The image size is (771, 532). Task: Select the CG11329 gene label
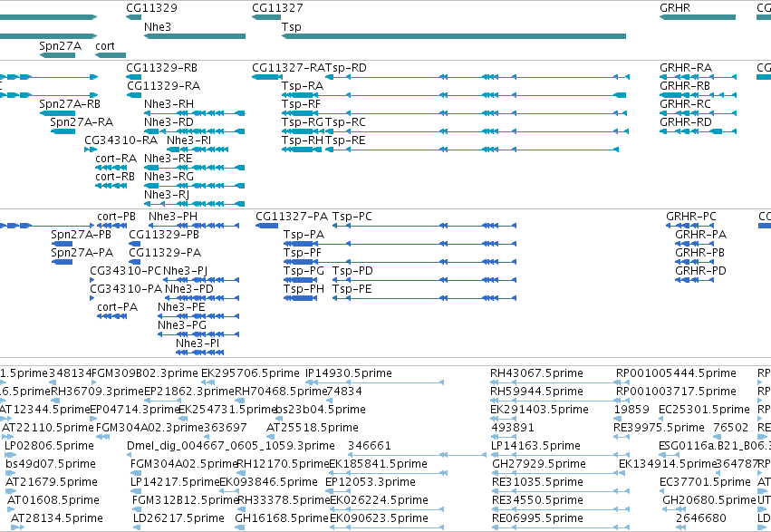click(x=151, y=8)
